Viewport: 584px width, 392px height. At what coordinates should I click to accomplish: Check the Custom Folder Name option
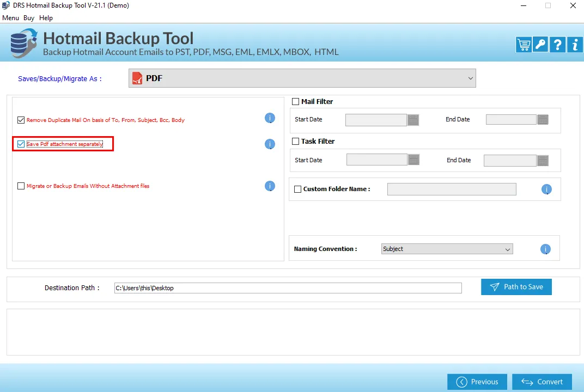pos(297,189)
